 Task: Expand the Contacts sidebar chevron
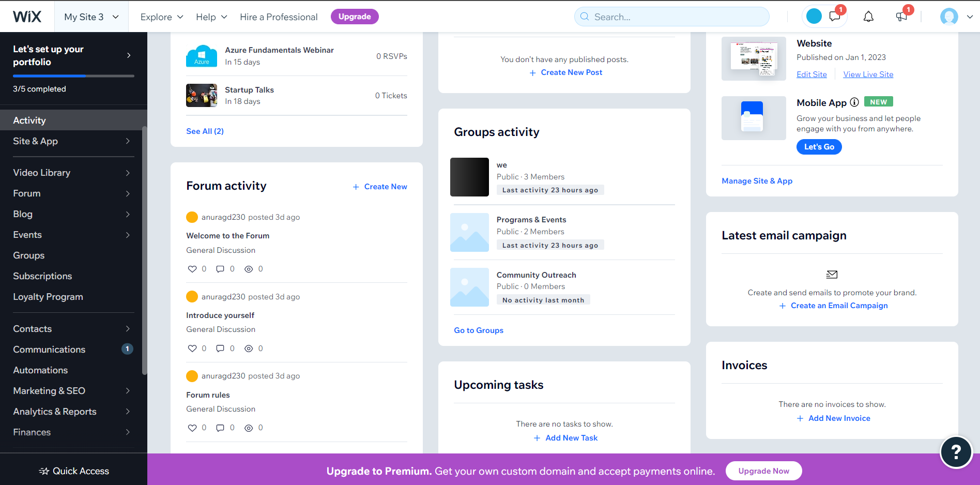tap(128, 329)
